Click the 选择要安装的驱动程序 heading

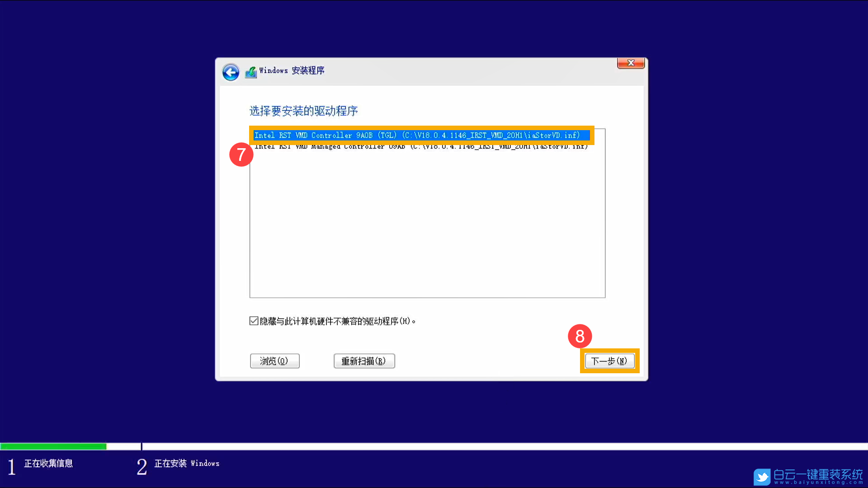(x=303, y=111)
